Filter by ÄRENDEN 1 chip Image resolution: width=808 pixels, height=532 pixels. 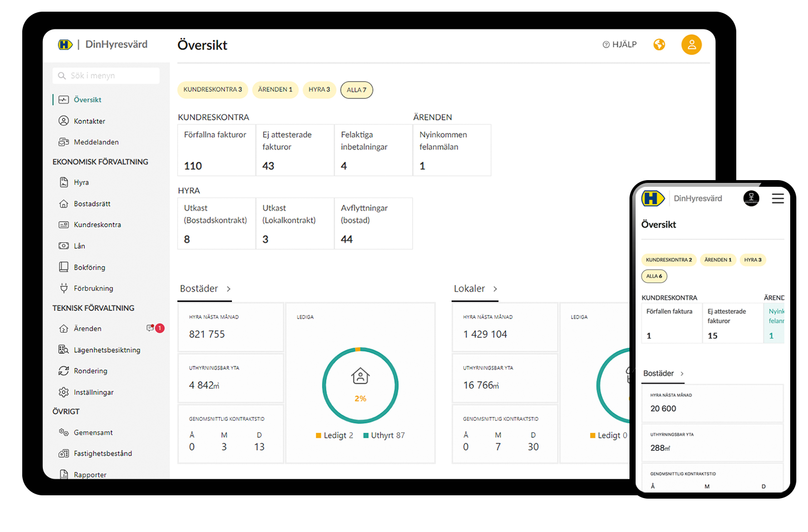pos(275,90)
